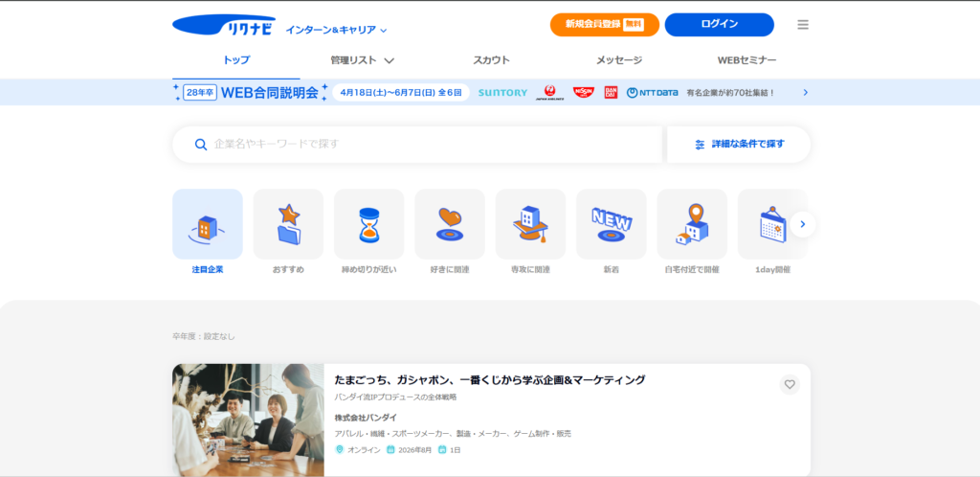Expand the 管理リスト dropdown menu
The image size is (980, 477).
[362, 60]
